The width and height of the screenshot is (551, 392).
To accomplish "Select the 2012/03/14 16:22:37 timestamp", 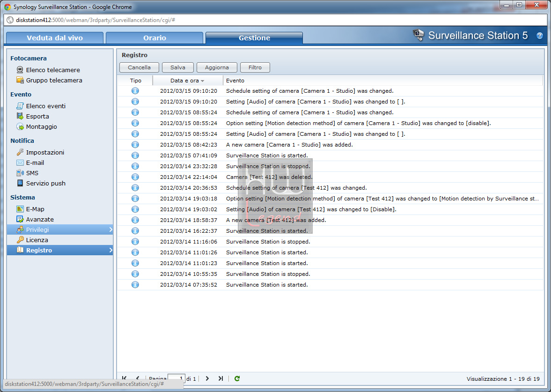I will click(x=189, y=231).
